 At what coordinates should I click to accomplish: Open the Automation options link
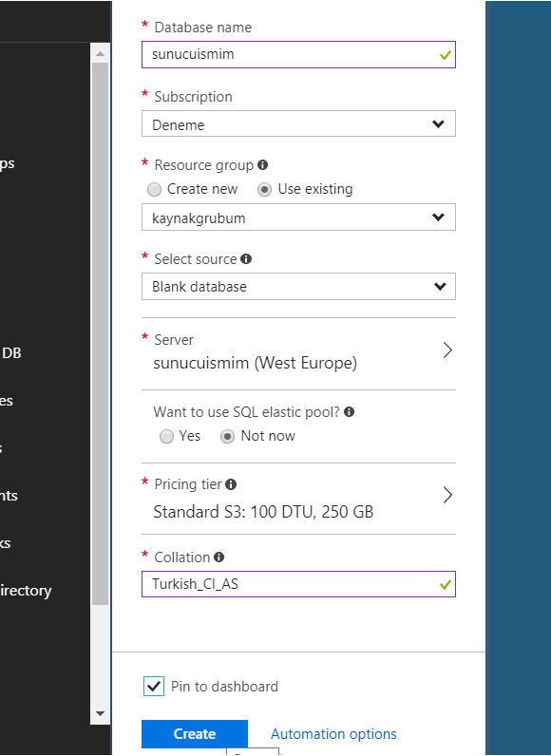pyautogui.click(x=333, y=734)
